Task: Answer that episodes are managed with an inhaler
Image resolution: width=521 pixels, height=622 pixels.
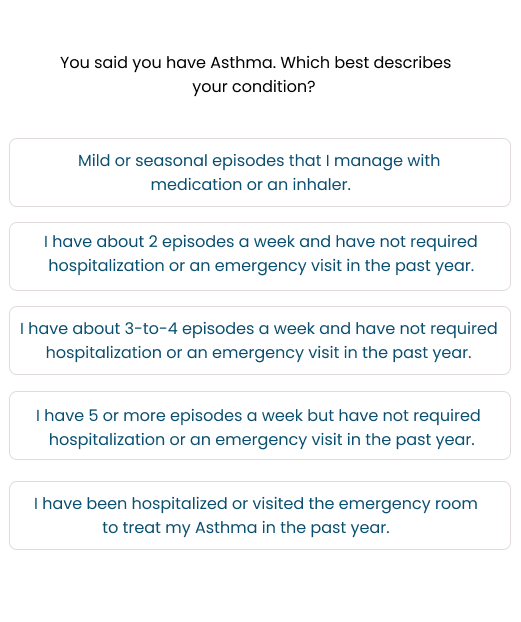Action: [x=260, y=173]
